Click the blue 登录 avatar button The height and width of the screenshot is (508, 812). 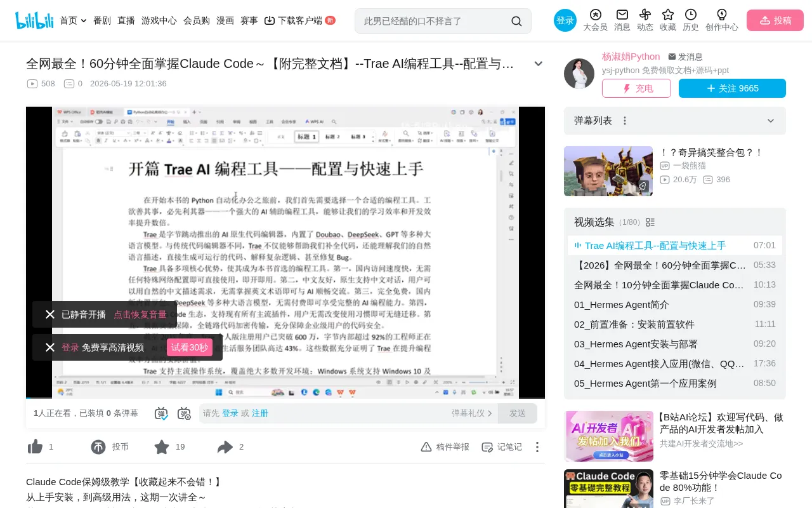point(565,20)
